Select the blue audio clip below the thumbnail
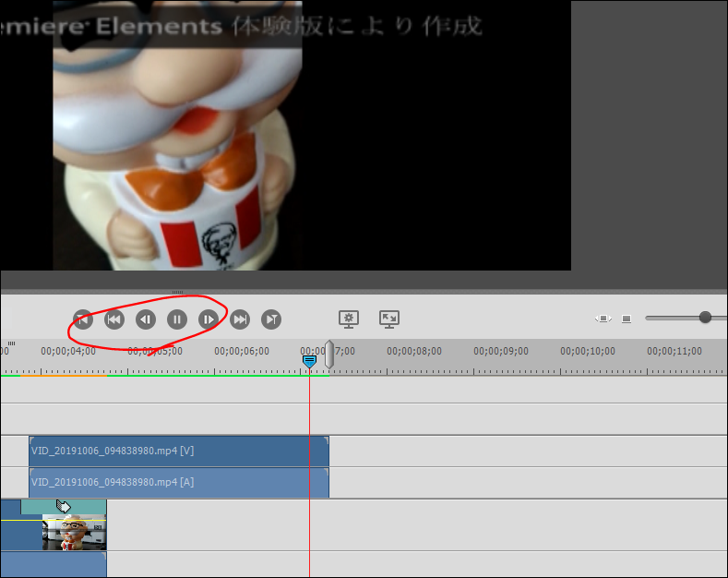This screenshot has width=728, height=578. pos(54,564)
